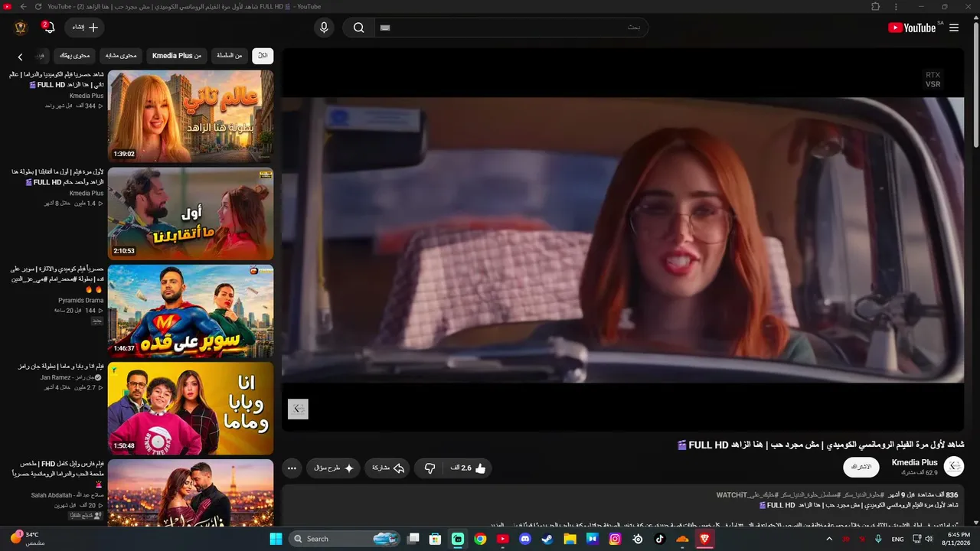980x551 pixels.
Task: Click the video player frame
Action: [x=622, y=240]
